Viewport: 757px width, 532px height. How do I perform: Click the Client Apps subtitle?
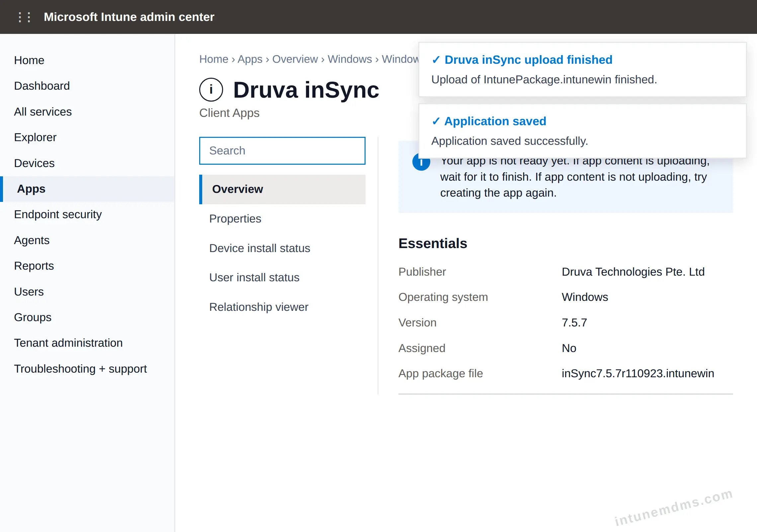coord(229,113)
